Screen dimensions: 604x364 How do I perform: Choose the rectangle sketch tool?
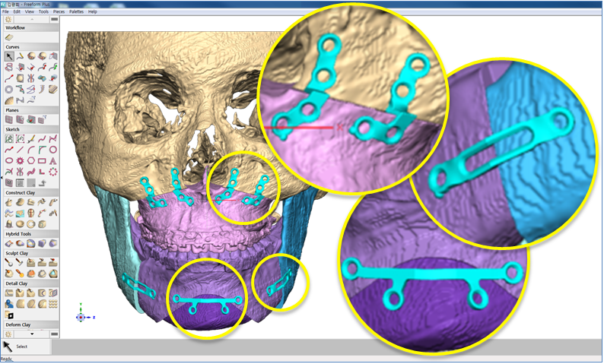coord(42,161)
